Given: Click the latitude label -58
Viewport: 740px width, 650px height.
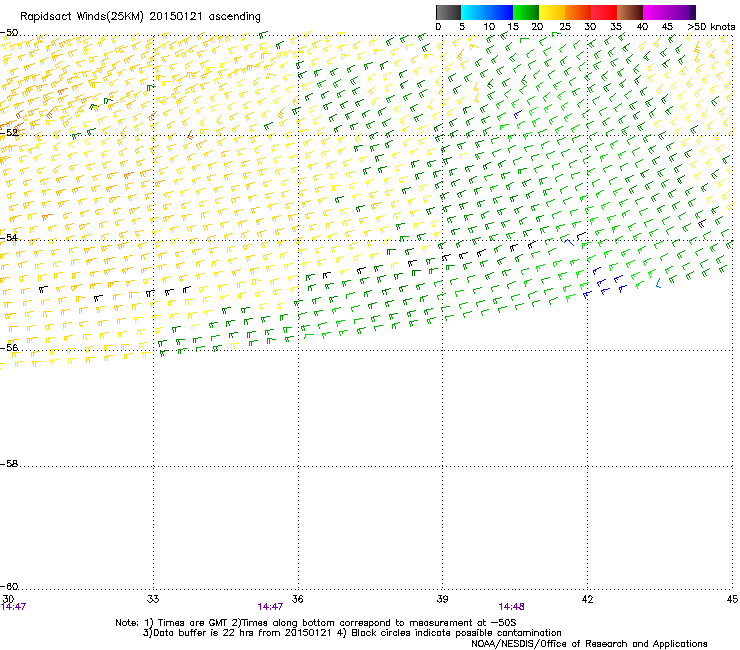Looking at the screenshot, I should click(9, 464).
